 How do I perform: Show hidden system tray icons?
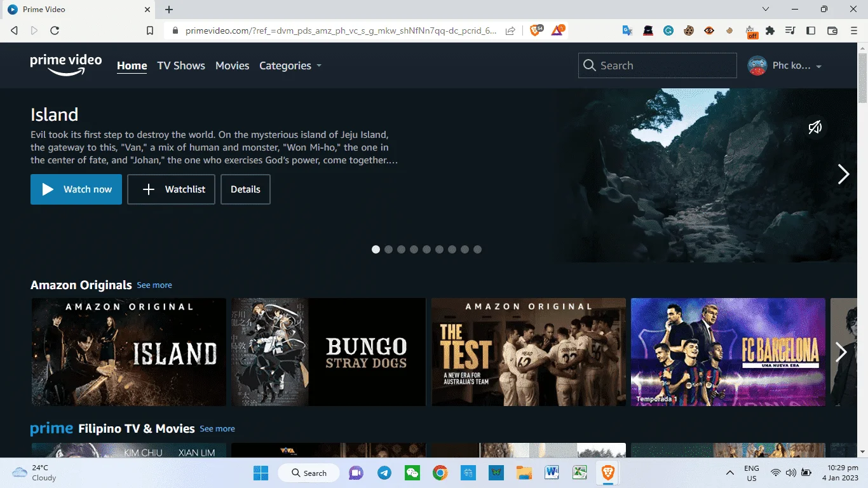(x=730, y=473)
